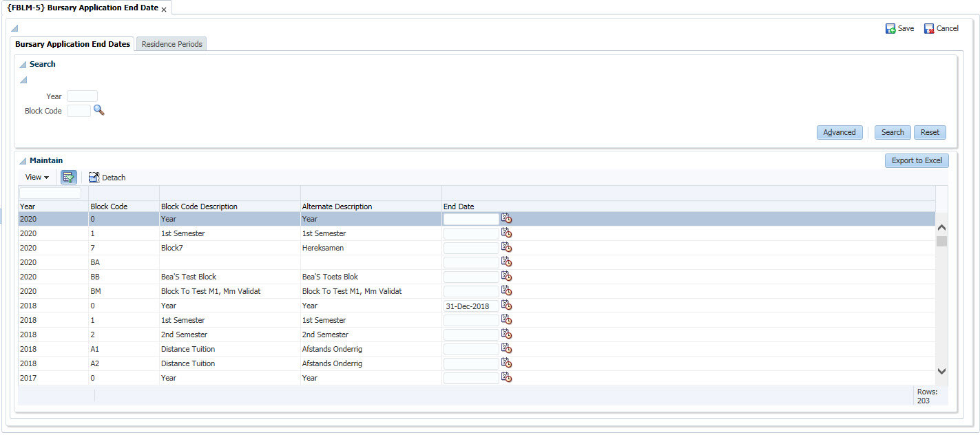The height and width of the screenshot is (435, 980).
Task: Click the Advanced search button
Action: [x=839, y=132]
